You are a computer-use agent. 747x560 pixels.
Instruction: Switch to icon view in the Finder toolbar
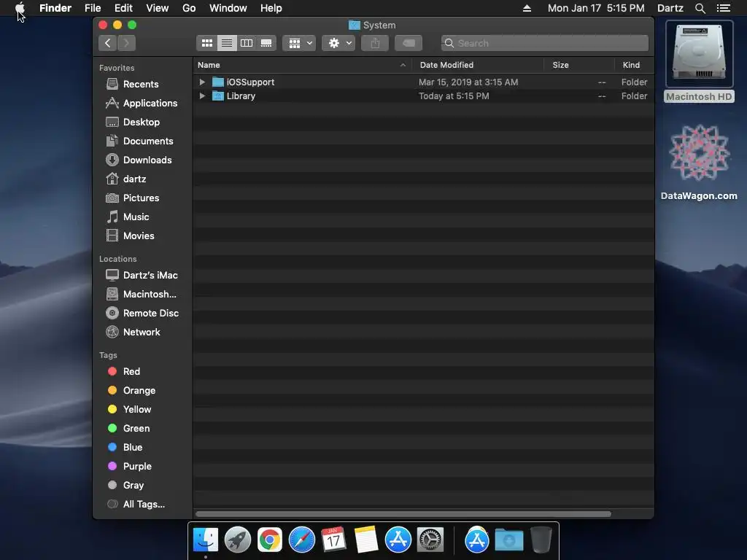click(x=206, y=43)
